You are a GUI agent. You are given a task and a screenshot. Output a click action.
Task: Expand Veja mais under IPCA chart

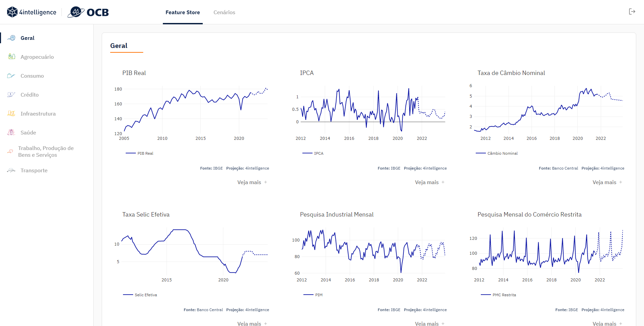(430, 182)
